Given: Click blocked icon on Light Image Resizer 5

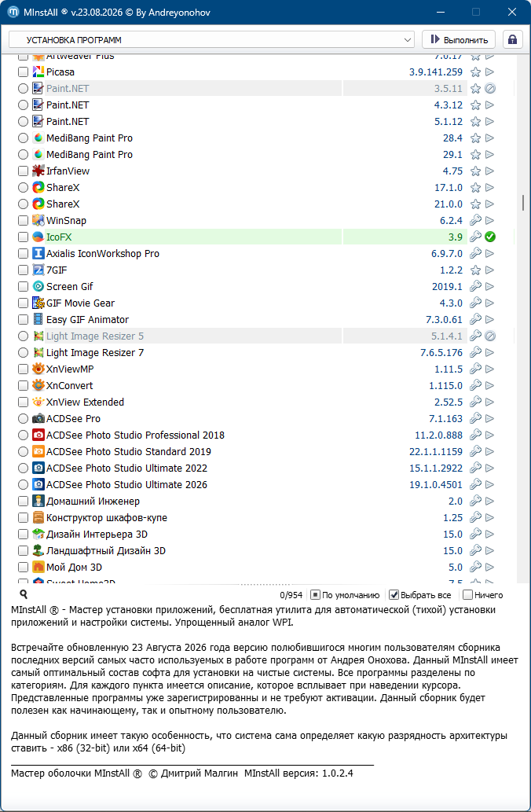Looking at the screenshot, I should [490, 336].
